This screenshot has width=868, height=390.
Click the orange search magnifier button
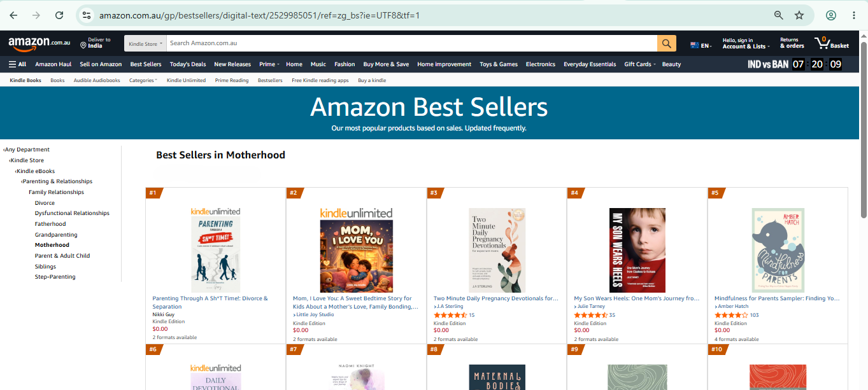666,43
